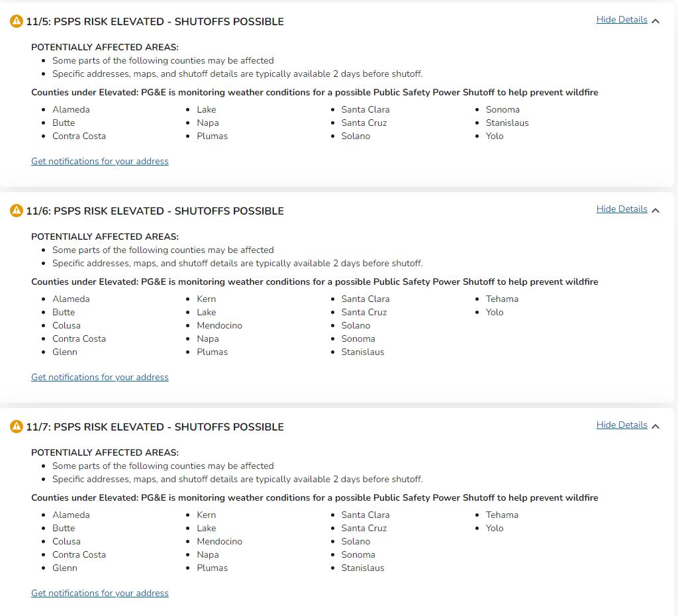This screenshot has height=616, width=678.
Task: Select 'Contra Costa' in the 11/5 list
Action: pos(79,136)
